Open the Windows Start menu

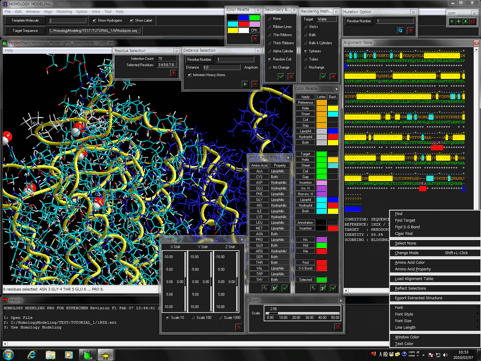[x=8, y=355]
